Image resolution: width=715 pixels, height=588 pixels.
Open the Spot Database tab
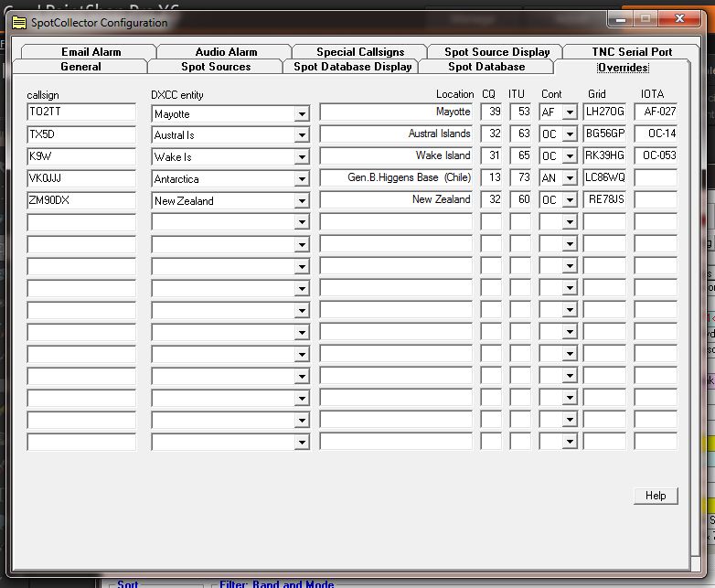pos(486,67)
